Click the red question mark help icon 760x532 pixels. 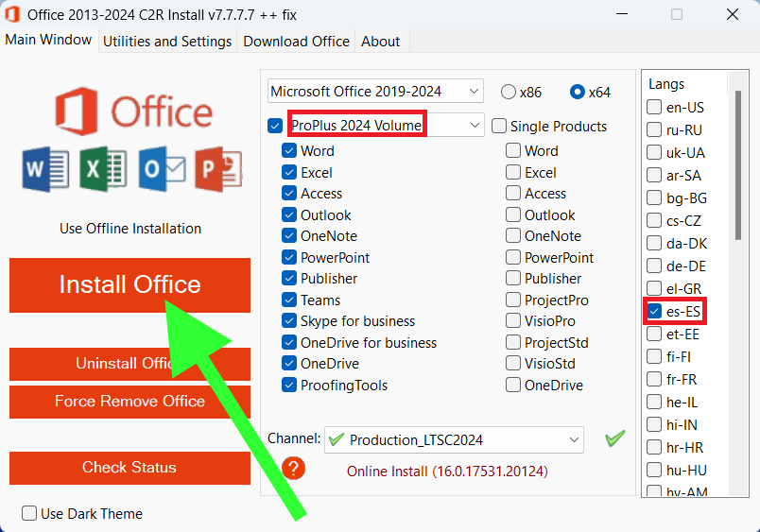(294, 468)
